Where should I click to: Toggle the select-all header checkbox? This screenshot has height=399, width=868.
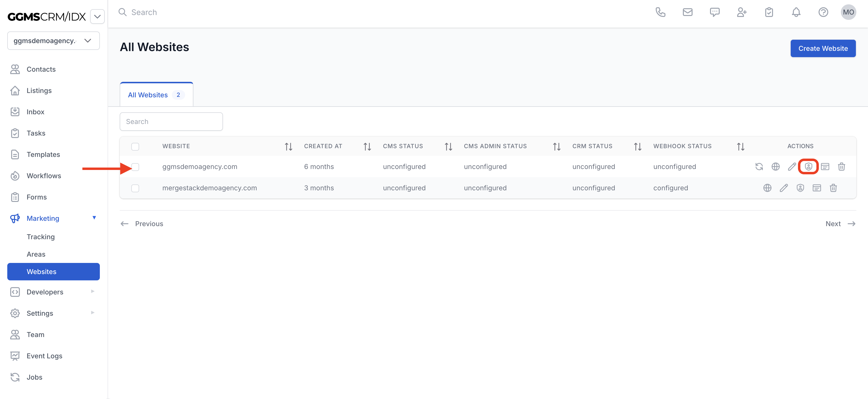pyautogui.click(x=135, y=146)
